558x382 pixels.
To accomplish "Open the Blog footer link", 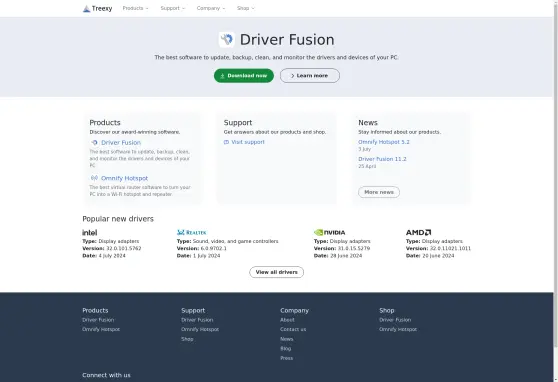I will pyautogui.click(x=285, y=349).
